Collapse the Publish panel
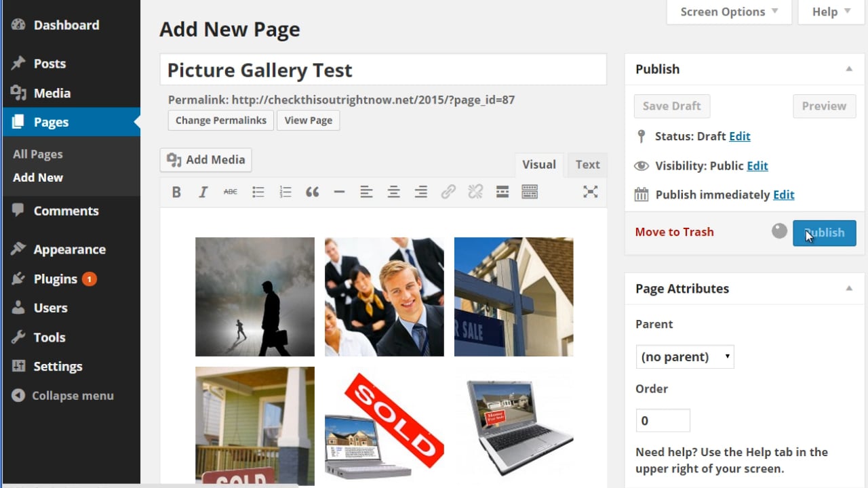 tap(849, 68)
